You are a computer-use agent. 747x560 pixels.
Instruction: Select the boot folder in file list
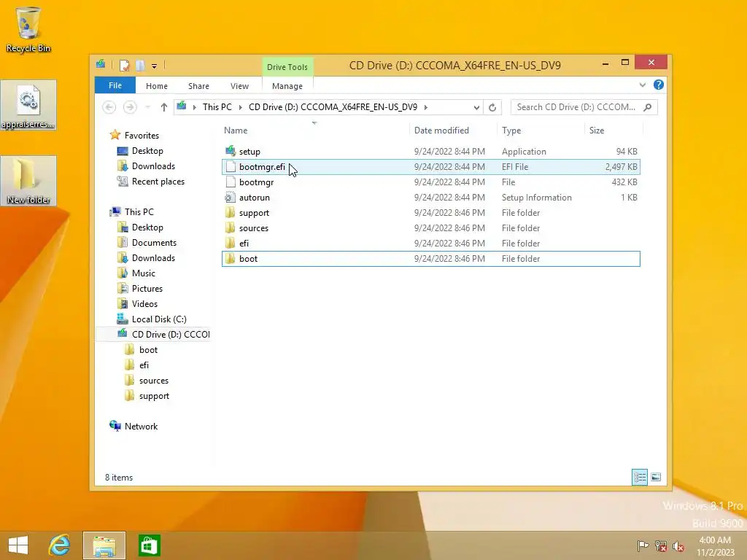click(x=430, y=259)
